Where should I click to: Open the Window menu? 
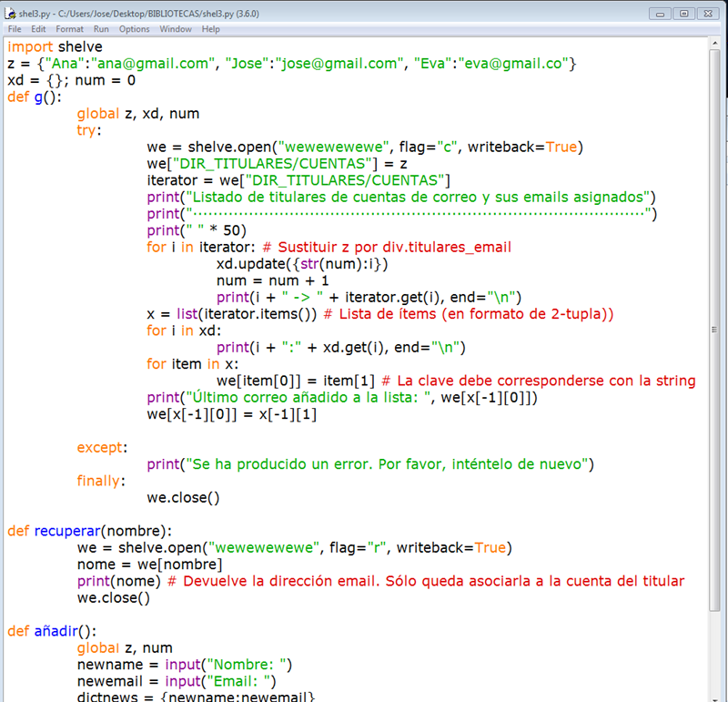tap(176, 29)
